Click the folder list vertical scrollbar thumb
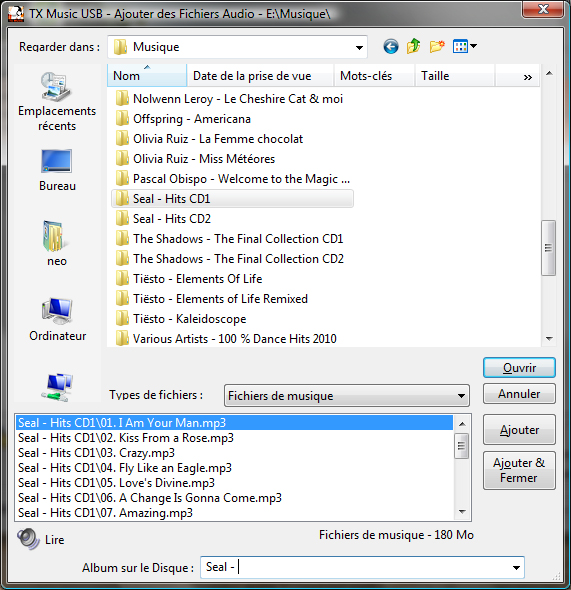 tap(548, 248)
